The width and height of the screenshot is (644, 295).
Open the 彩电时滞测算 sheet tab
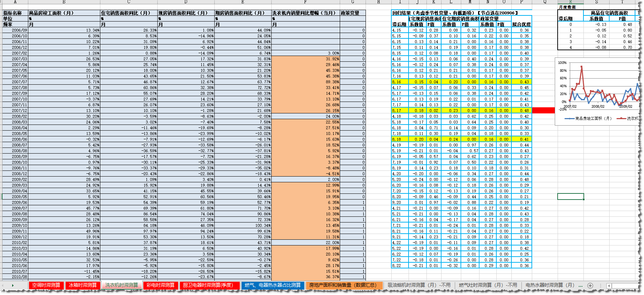(x=161, y=285)
